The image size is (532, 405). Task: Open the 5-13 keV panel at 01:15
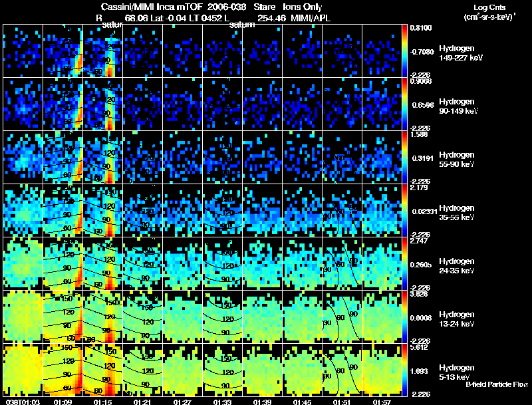pyautogui.click(x=103, y=370)
